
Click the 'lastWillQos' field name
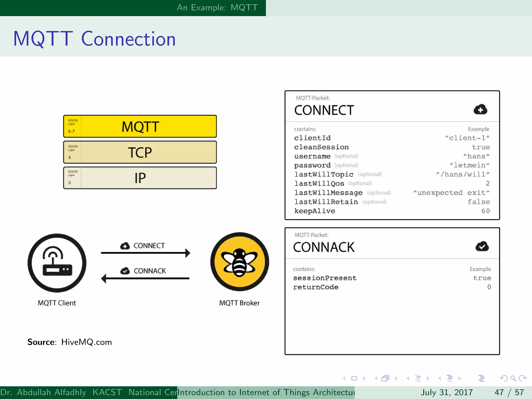point(319,183)
